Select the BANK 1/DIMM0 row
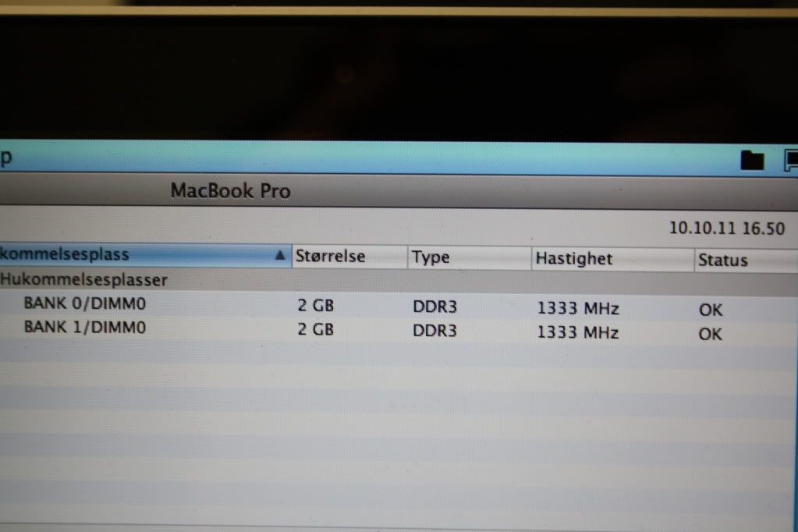Image resolution: width=798 pixels, height=532 pixels. point(84,328)
